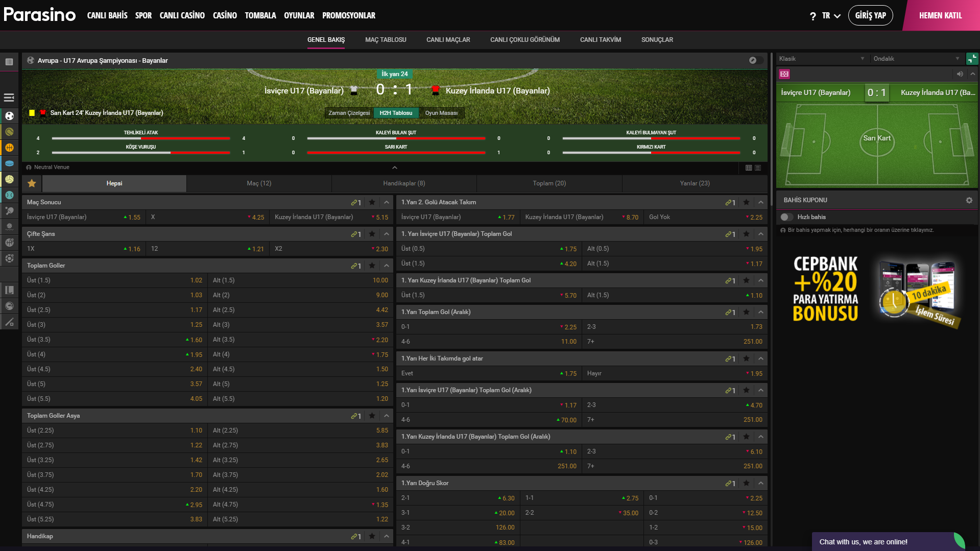The image size is (980, 551).
Task: Switch markets to two-column grid layout
Action: click(x=749, y=167)
